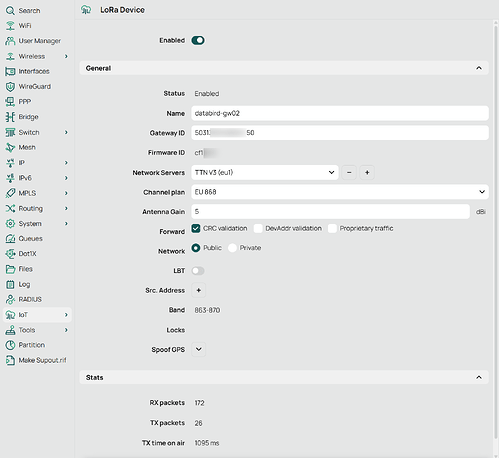Remove network server with minus button
This screenshot has width=499, height=458.
coord(349,173)
